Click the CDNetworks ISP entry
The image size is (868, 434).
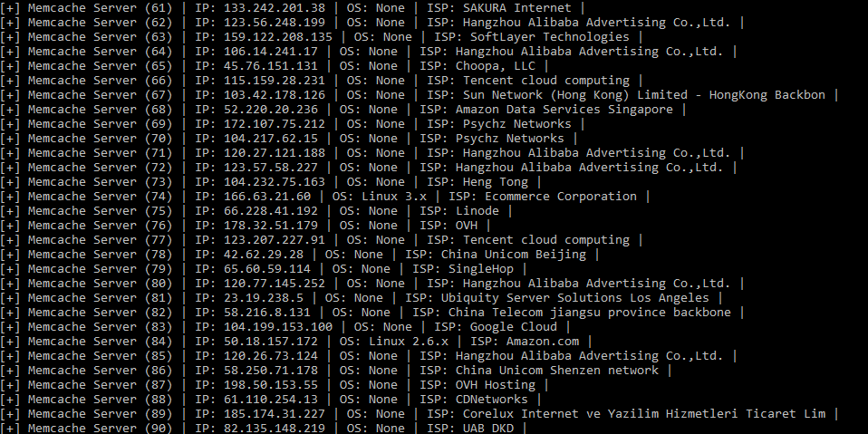(492, 400)
